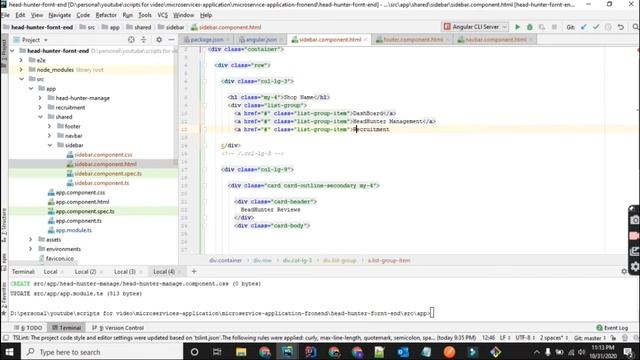Viewport: 640px width, 360px height.
Task: Click the Git commit checkmark
Action: (x=596, y=27)
